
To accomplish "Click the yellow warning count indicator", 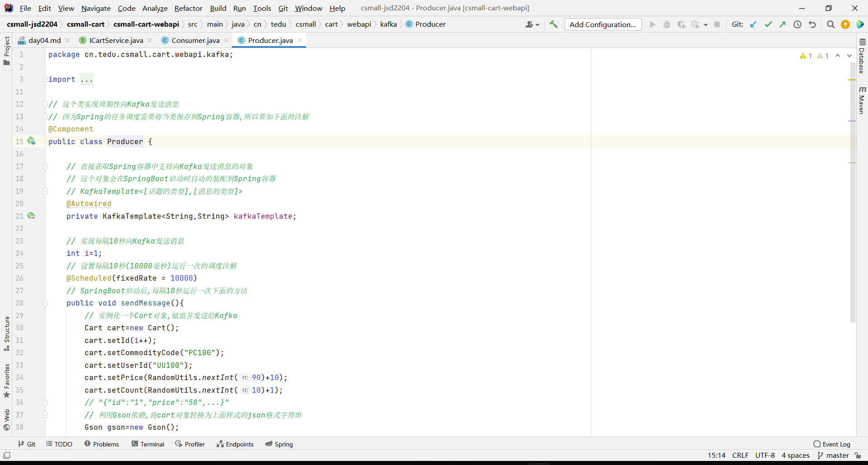I will click(x=806, y=56).
